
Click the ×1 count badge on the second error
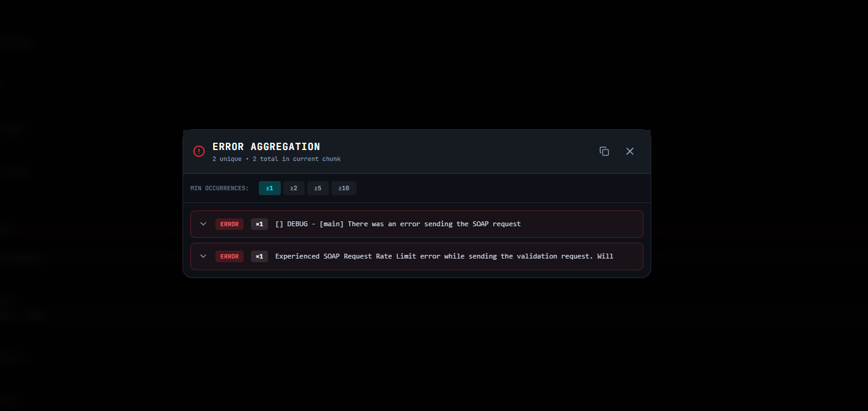259,256
